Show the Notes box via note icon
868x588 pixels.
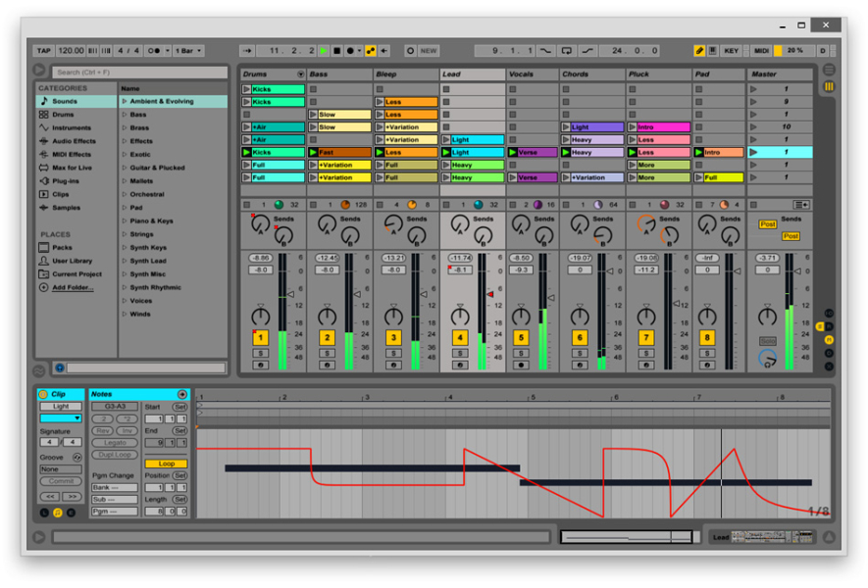coord(57,511)
